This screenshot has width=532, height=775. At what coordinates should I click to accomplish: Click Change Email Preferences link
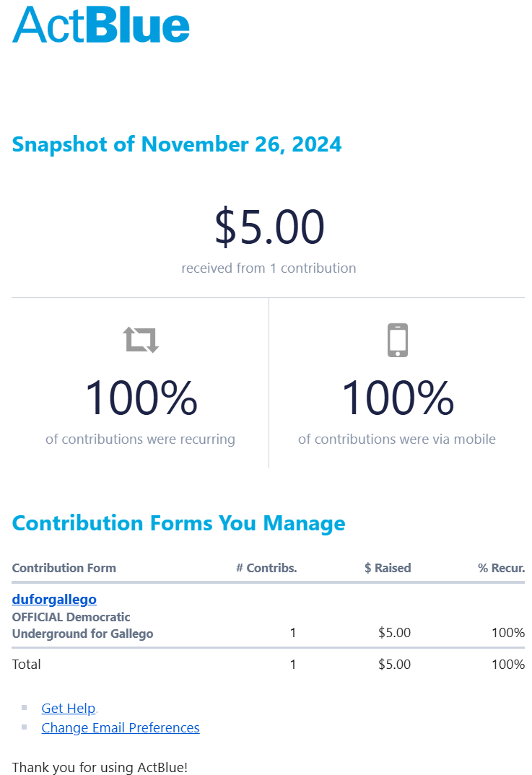(x=120, y=727)
